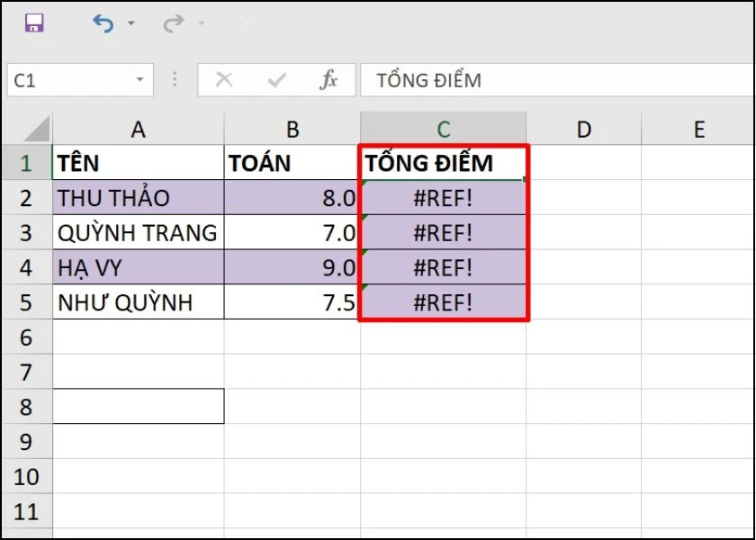Select column D header
756x540 pixels.
pos(584,130)
